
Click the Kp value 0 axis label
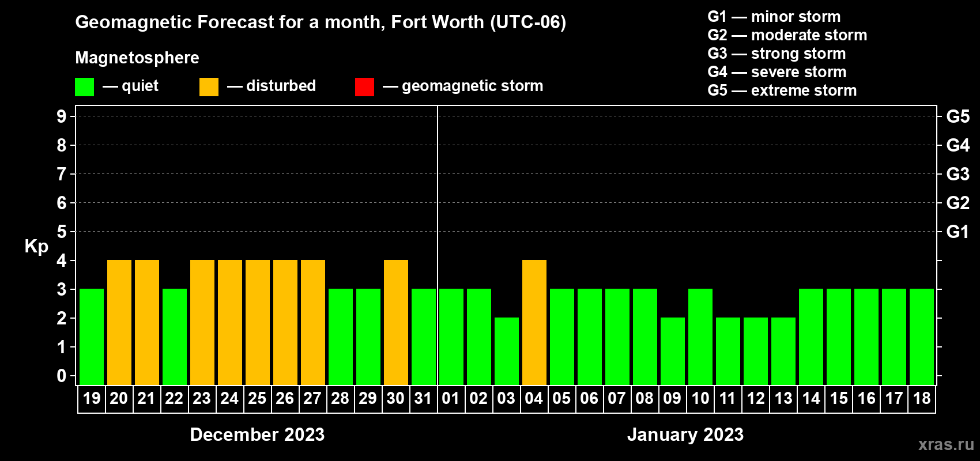tap(62, 376)
